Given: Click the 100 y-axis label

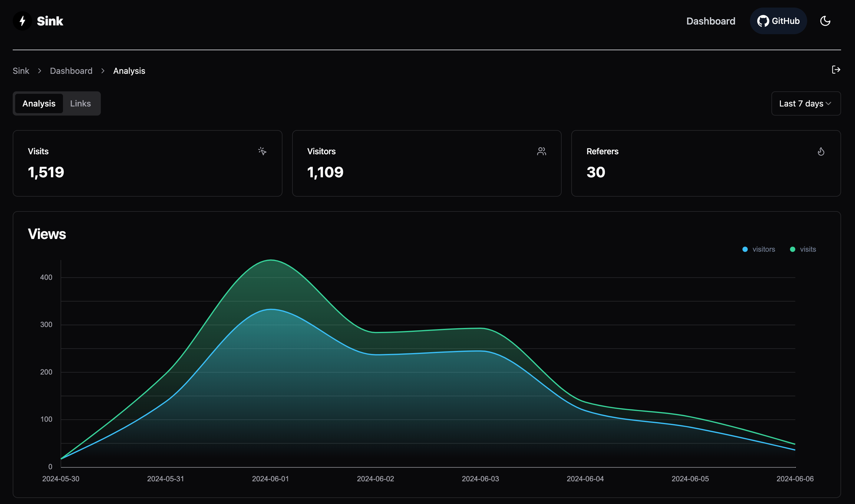Looking at the screenshot, I should click(46, 419).
